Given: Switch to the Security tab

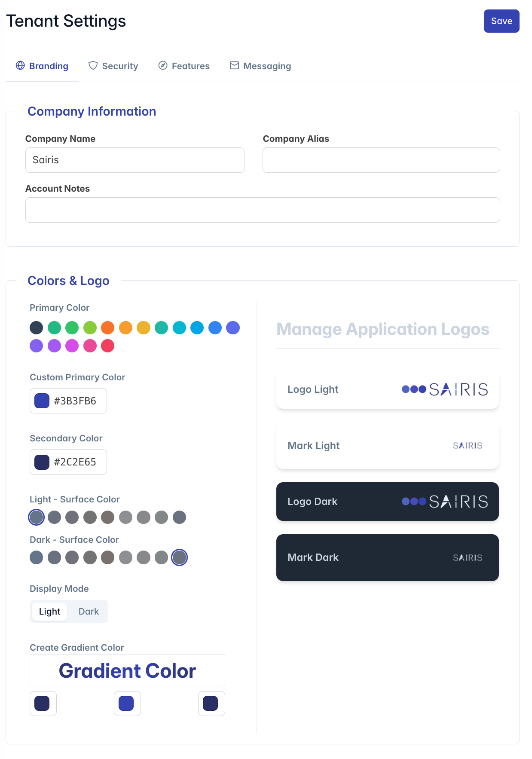Looking at the screenshot, I should coord(113,66).
